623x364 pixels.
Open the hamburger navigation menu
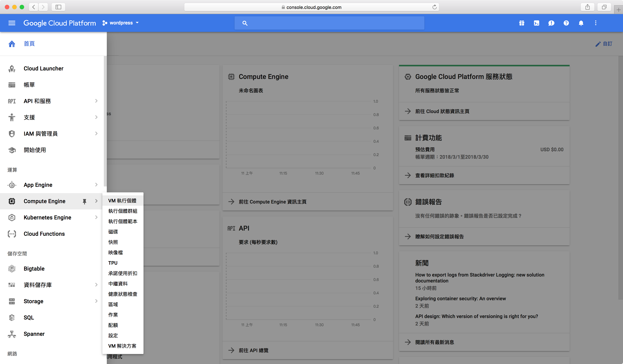point(12,23)
